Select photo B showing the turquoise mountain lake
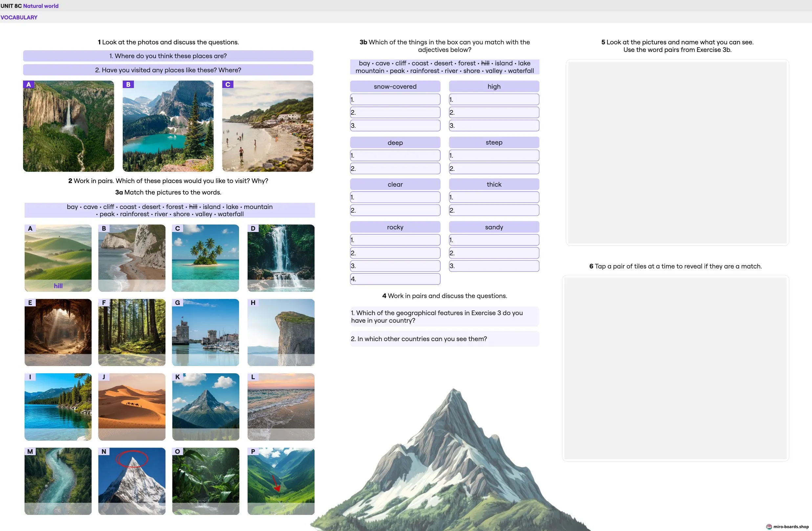Screen dimensions: 812x531 [x=168, y=126]
